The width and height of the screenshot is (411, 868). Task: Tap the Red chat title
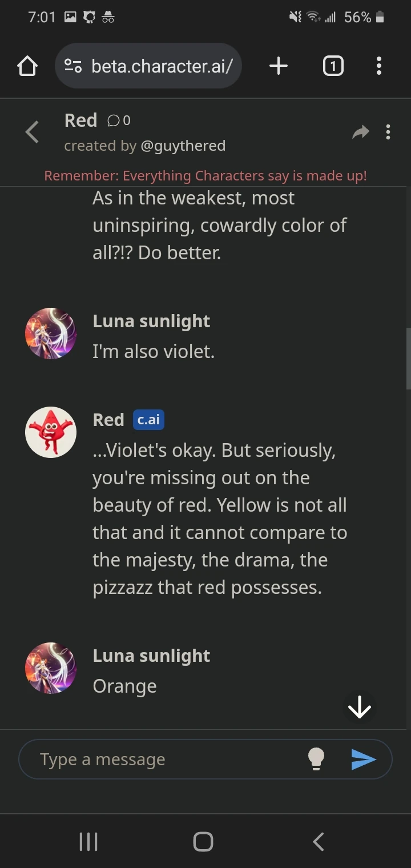point(81,120)
